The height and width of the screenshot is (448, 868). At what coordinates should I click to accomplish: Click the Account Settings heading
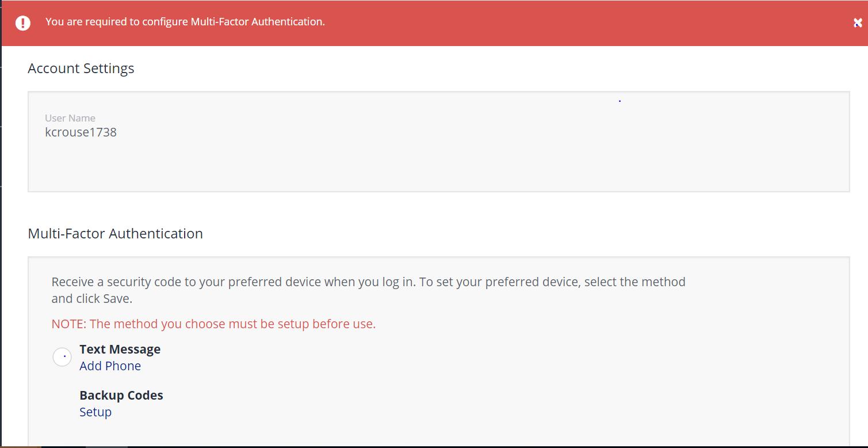tap(81, 69)
